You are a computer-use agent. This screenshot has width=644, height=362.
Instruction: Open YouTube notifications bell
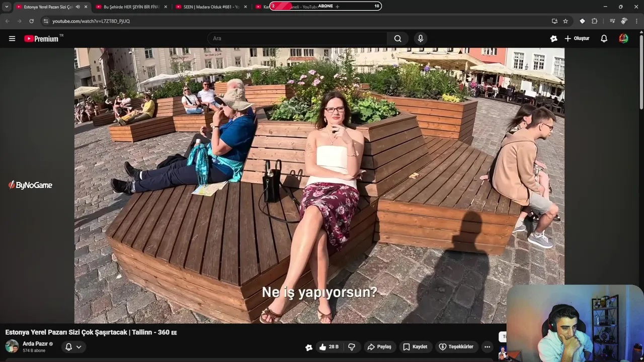(x=604, y=38)
